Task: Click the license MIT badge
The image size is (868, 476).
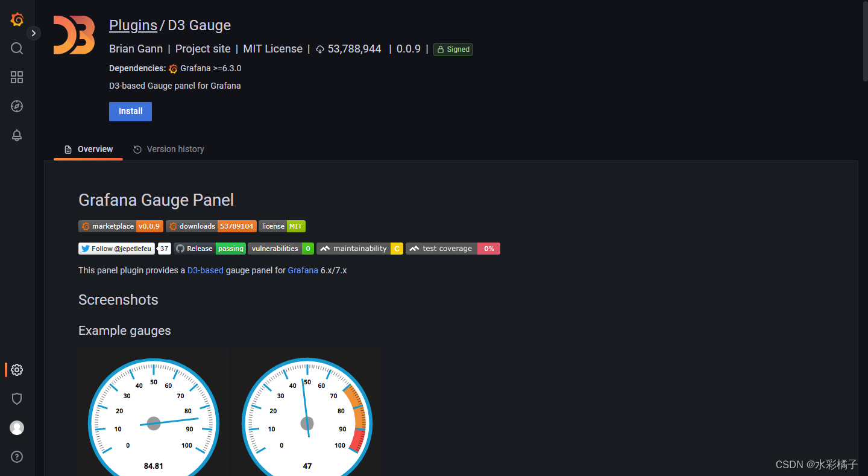Action: tap(282, 226)
